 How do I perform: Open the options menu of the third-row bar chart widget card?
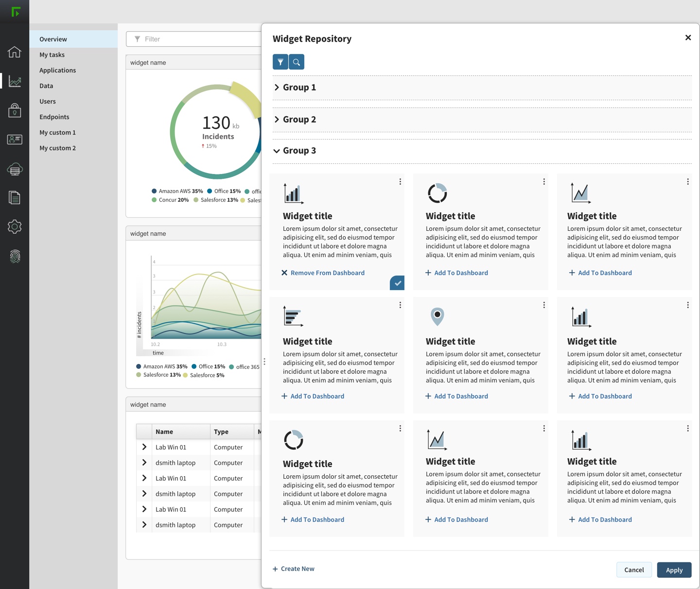click(688, 429)
